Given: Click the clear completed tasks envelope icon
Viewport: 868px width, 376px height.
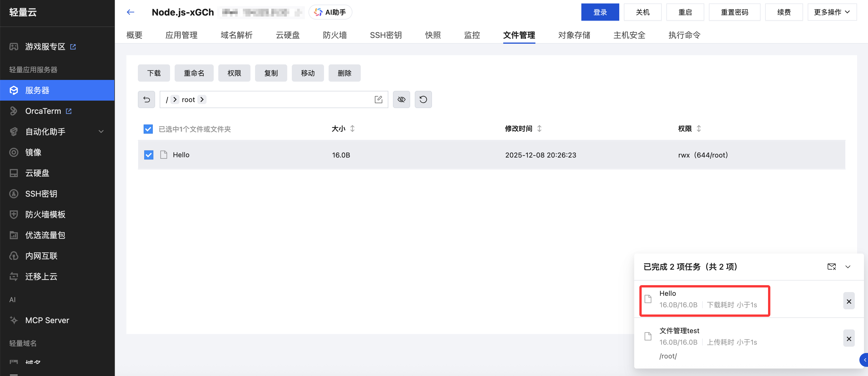Looking at the screenshot, I should click(831, 267).
